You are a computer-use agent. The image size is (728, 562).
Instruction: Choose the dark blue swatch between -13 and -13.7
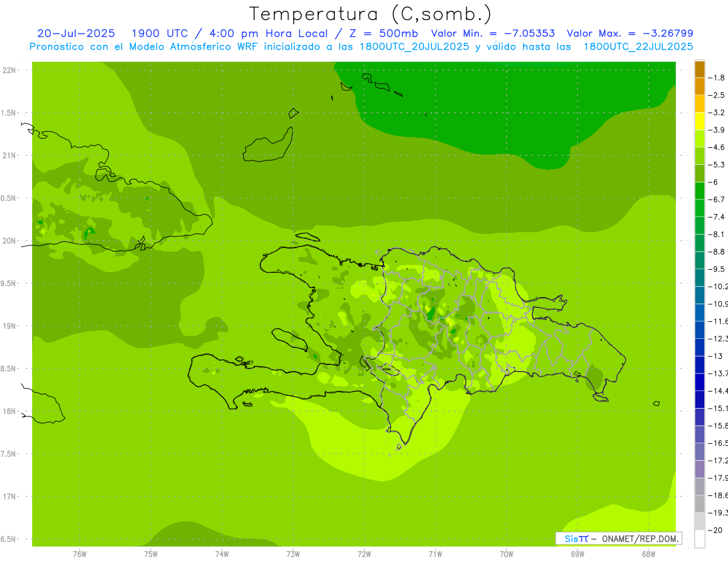tap(699, 364)
